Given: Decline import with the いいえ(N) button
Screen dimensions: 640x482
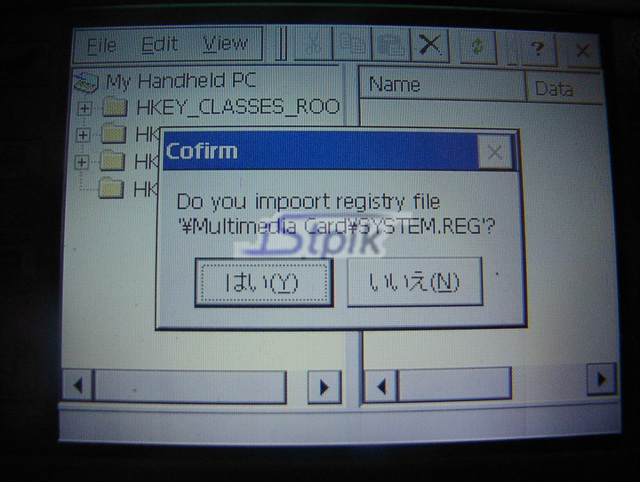Looking at the screenshot, I should click(x=414, y=282).
